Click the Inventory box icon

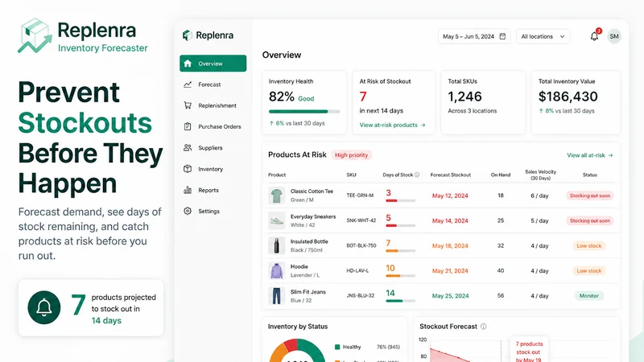tap(188, 169)
